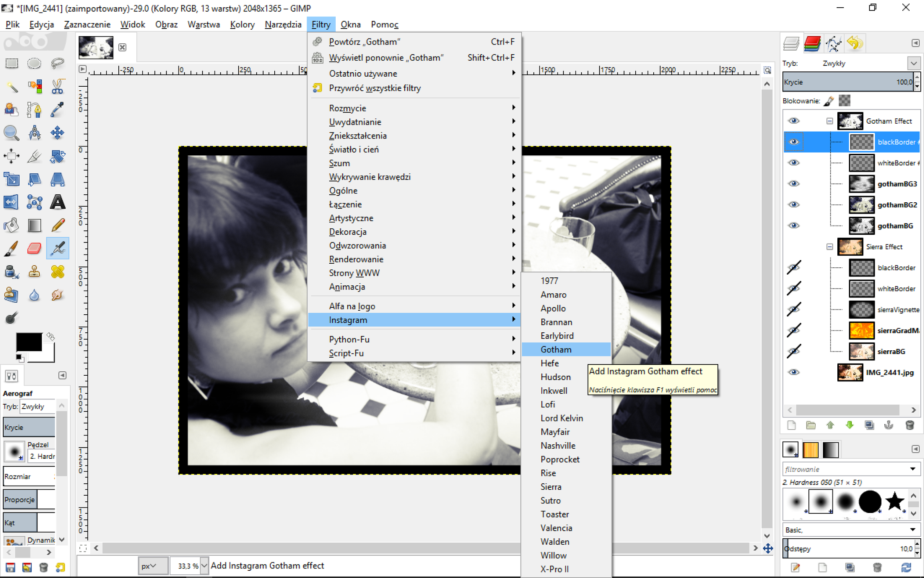
Task: Select the Paintbrush tool
Action: [12, 248]
